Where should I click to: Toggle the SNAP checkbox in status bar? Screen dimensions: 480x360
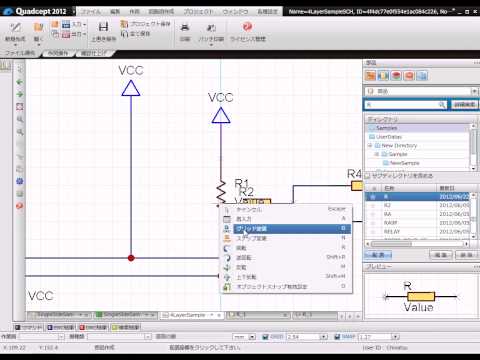(x=337, y=337)
